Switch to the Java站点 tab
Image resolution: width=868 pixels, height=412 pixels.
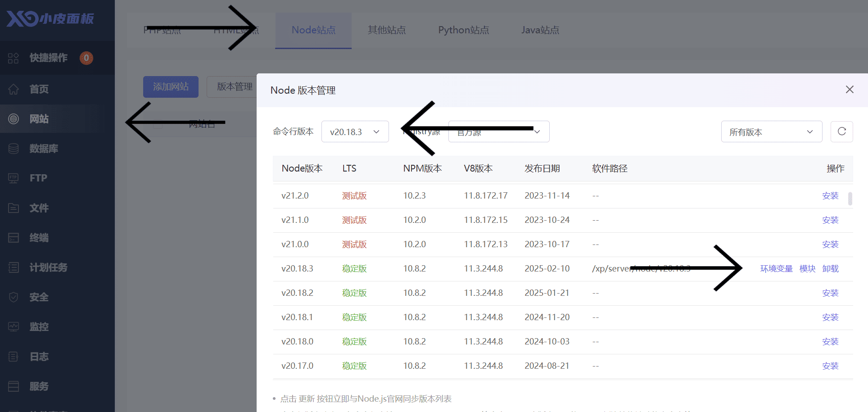[x=540, y=30]
